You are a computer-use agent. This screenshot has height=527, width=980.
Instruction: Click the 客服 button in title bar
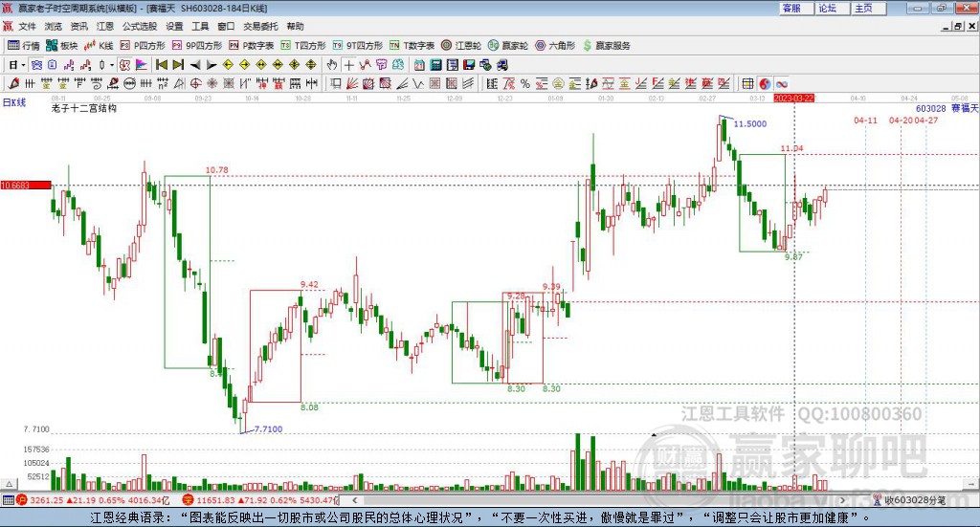click(796, 8)
